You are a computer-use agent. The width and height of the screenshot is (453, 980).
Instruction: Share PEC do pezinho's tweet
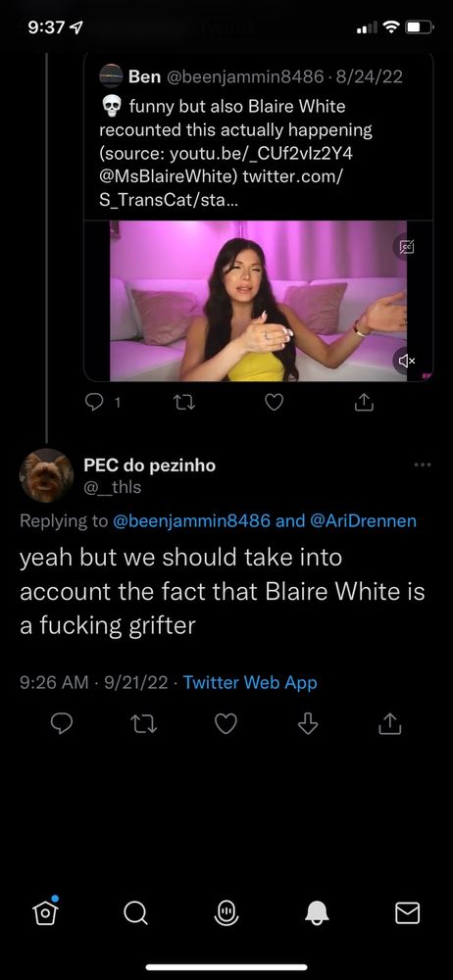tap(389, 724)
